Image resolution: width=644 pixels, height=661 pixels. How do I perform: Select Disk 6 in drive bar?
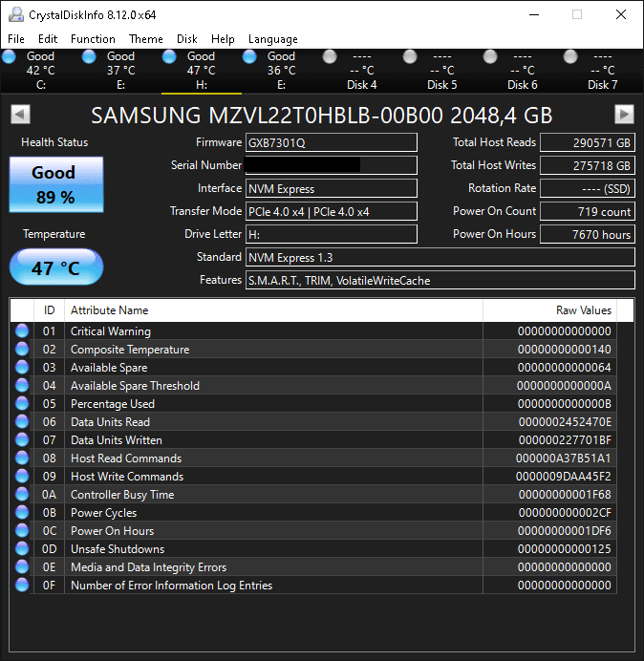pos(522,71)
